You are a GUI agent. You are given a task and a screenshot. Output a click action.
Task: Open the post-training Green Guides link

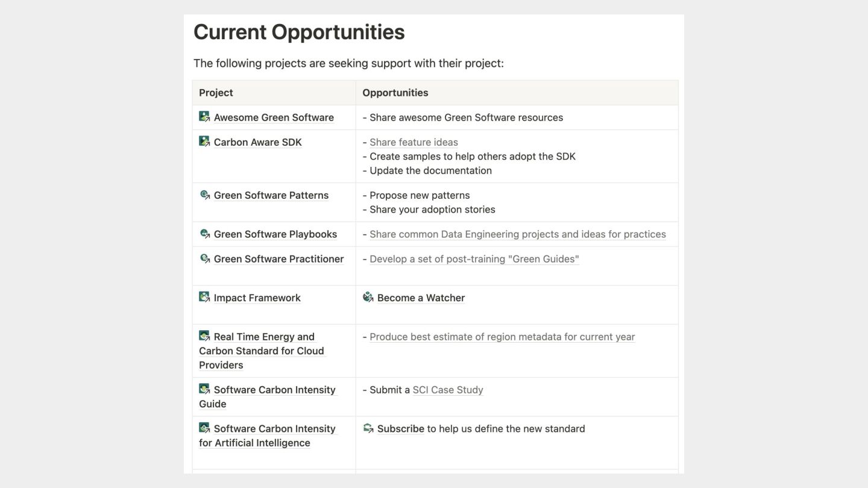pyautogui.click(x=474, y=259)
